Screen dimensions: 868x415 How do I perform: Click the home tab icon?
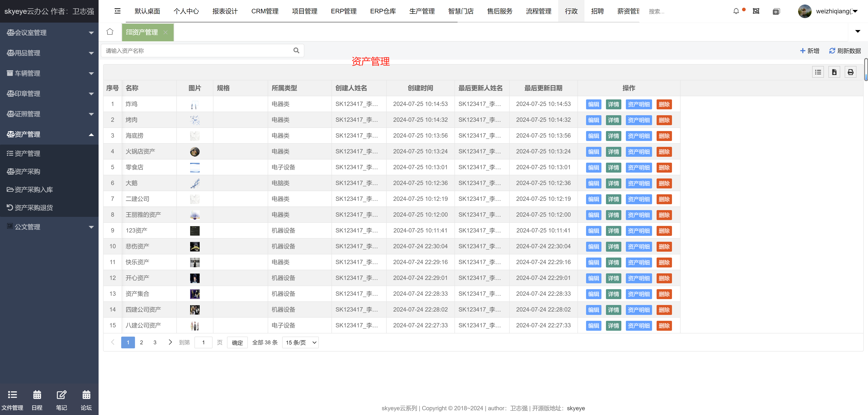click(x=110, y=32)
